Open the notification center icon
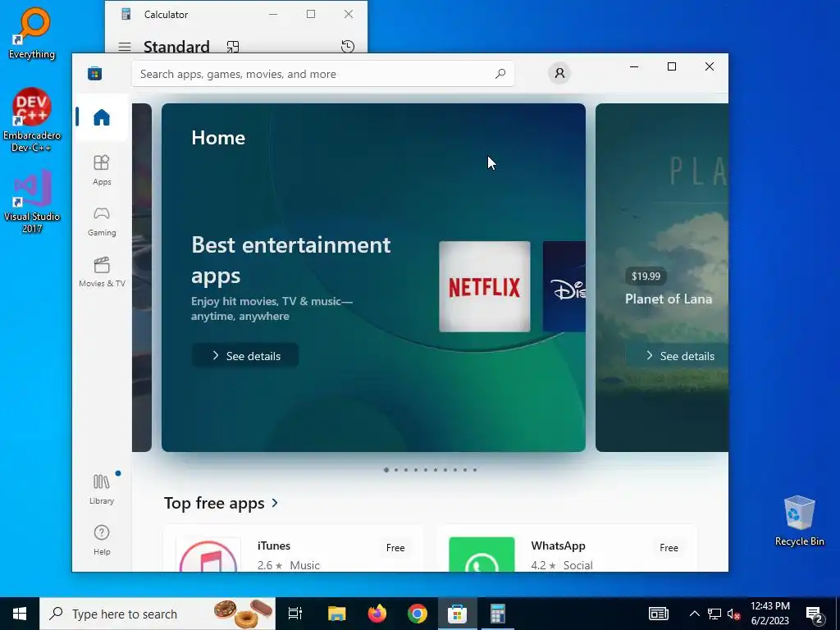This screenshot has width=840, height=630. tap(814, 614)
